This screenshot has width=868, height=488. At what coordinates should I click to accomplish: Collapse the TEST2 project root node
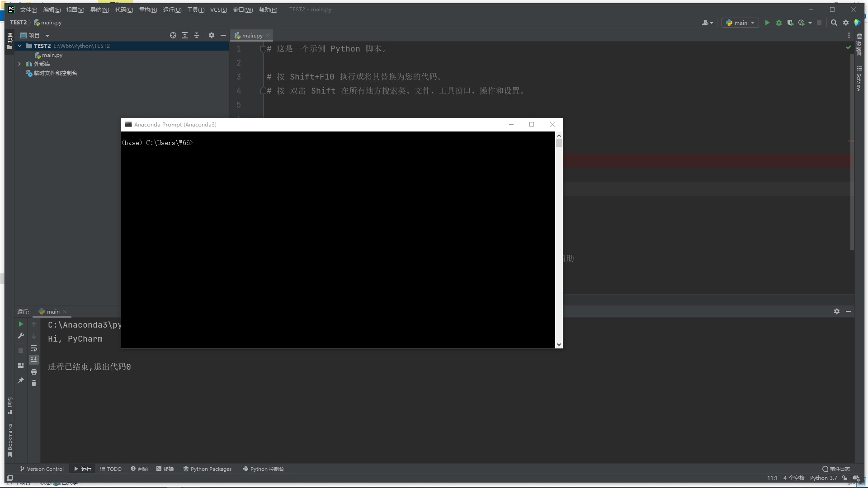tap(19, 46)
